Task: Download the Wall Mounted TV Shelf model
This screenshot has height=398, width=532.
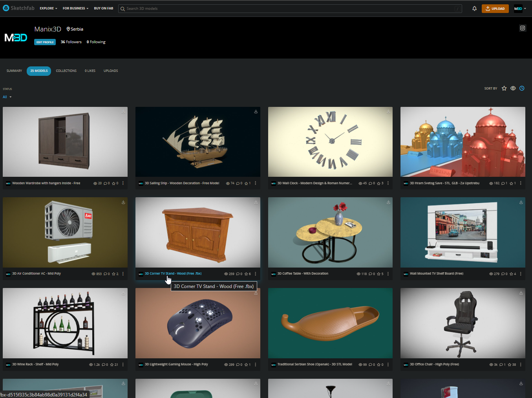Action: [x=521, y=202]
